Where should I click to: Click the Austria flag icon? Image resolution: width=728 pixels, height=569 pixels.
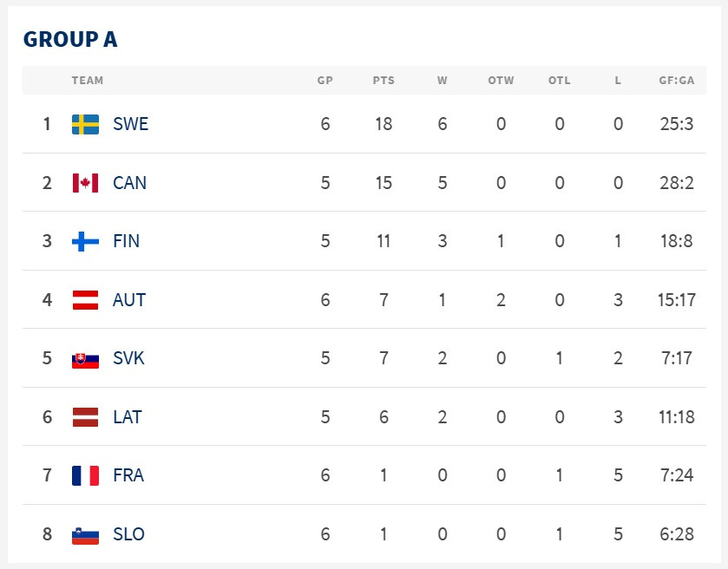point(85,300)
